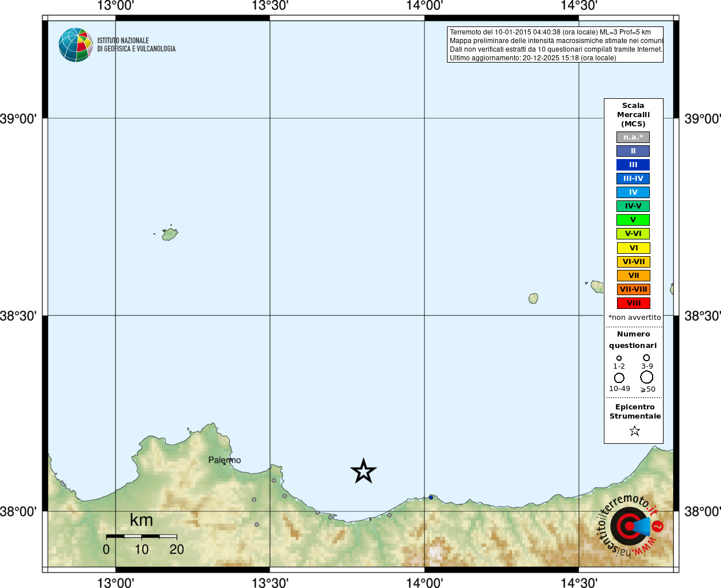Image resolution: width=721 pixels, height=588 pixels.
Task: Click the km scale bar
Action: [x=141, y=536]
